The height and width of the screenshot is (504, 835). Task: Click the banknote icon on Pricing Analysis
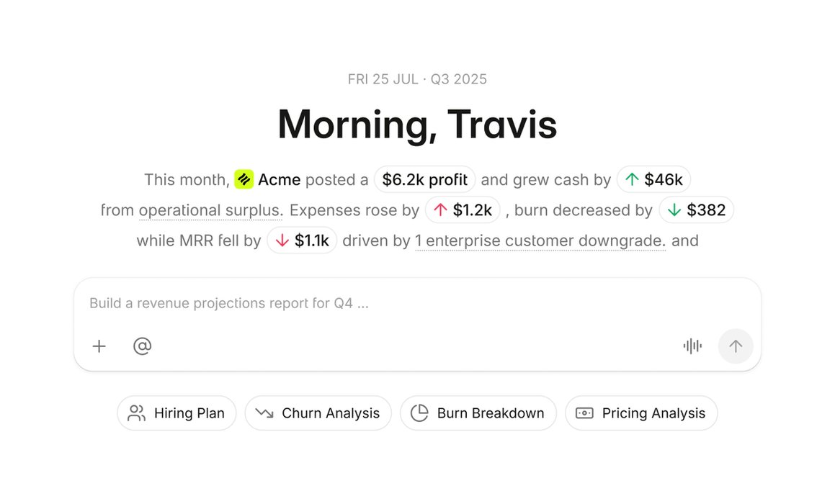click(x=584, y=413)
